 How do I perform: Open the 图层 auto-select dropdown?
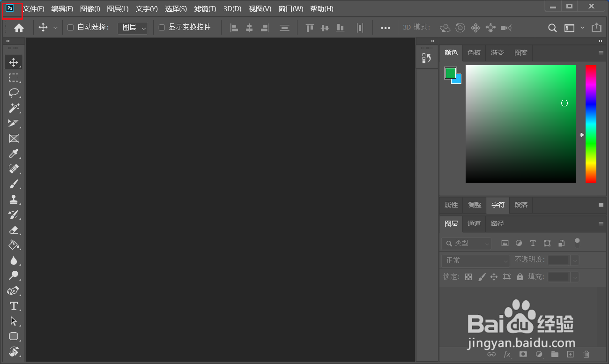[133, 28]
